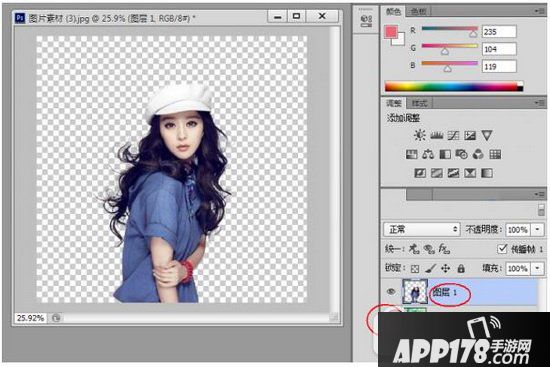This screenshot has width=550, height=367.
Task: Click the R value field showing 235
Action: 499,32
